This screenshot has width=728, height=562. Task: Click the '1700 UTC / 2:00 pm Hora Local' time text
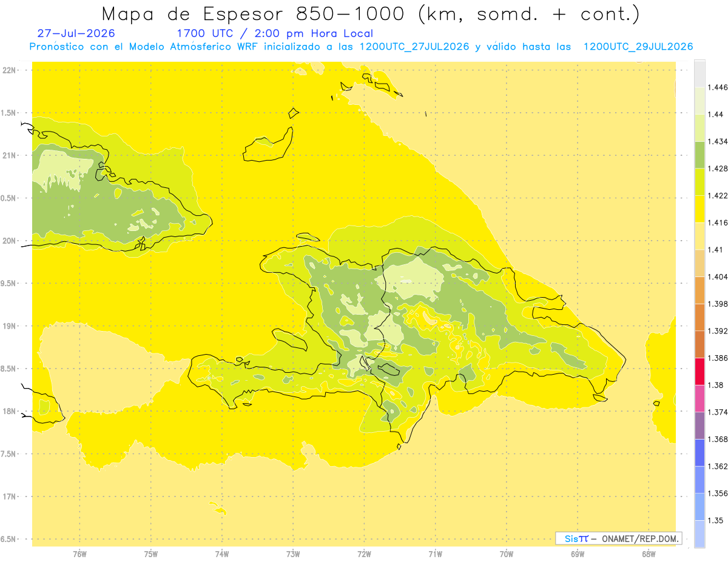[x=275, y=33]
